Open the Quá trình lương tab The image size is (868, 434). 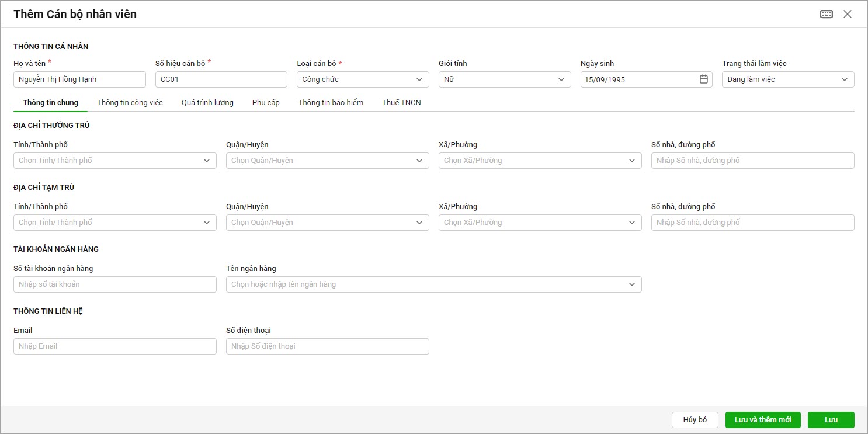pyautogui.click(x=207, y=103)
